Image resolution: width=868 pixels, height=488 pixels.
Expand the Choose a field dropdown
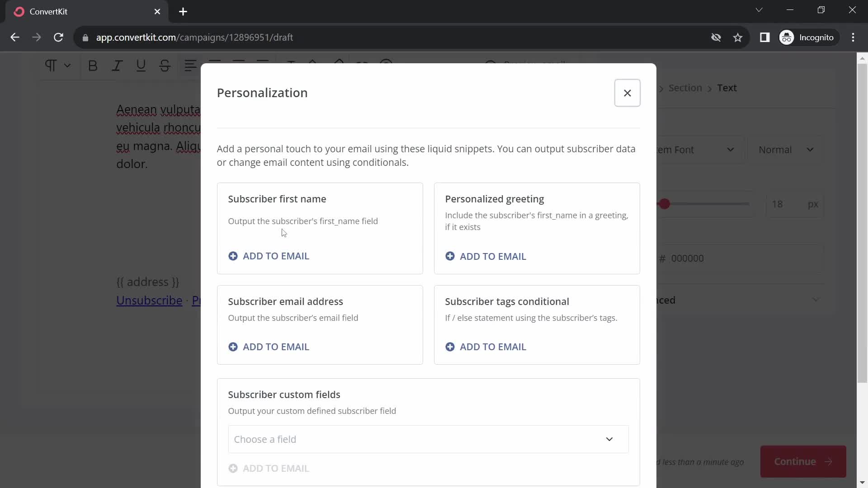click(428, 439)
